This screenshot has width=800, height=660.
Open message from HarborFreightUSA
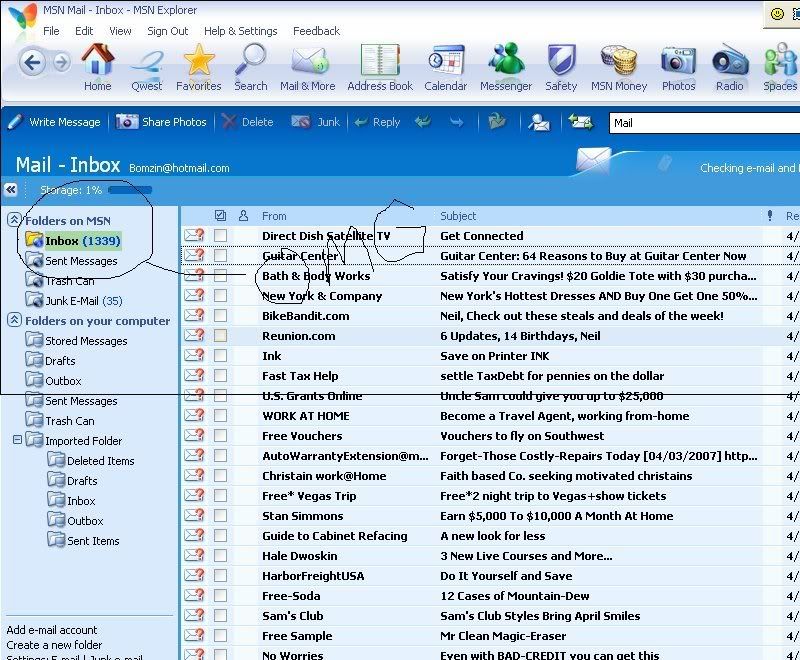[490, 576]
